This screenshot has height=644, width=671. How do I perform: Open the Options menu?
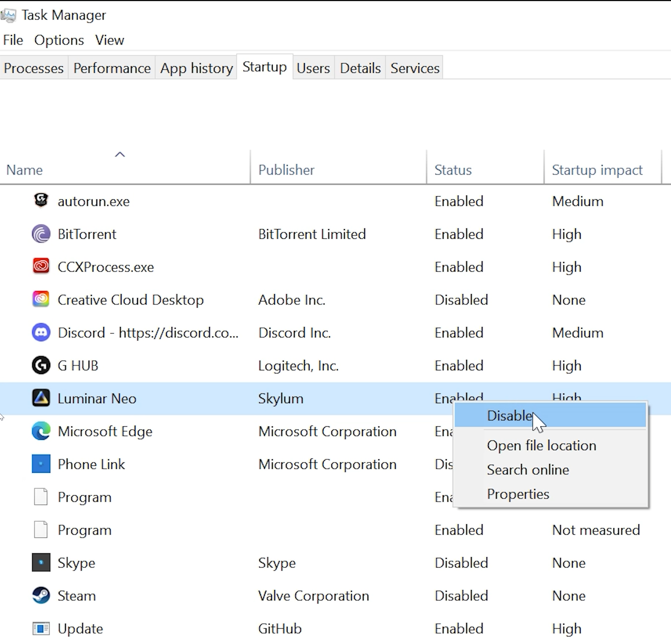(x=59, y=40)
